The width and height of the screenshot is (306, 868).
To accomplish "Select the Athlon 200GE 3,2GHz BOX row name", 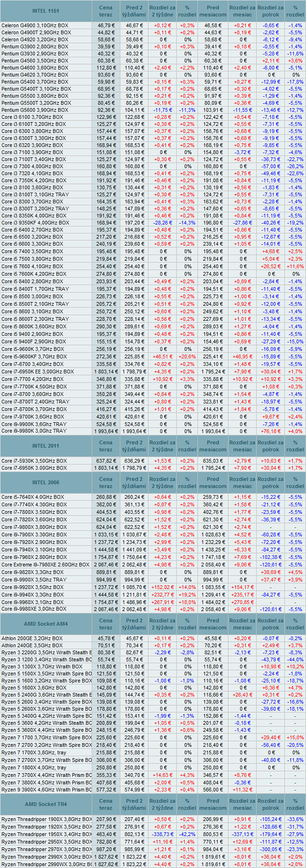I will point(31,638).
